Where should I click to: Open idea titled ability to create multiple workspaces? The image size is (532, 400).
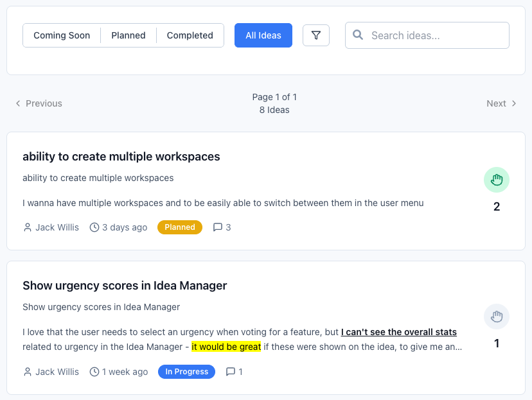coord(121,157)
